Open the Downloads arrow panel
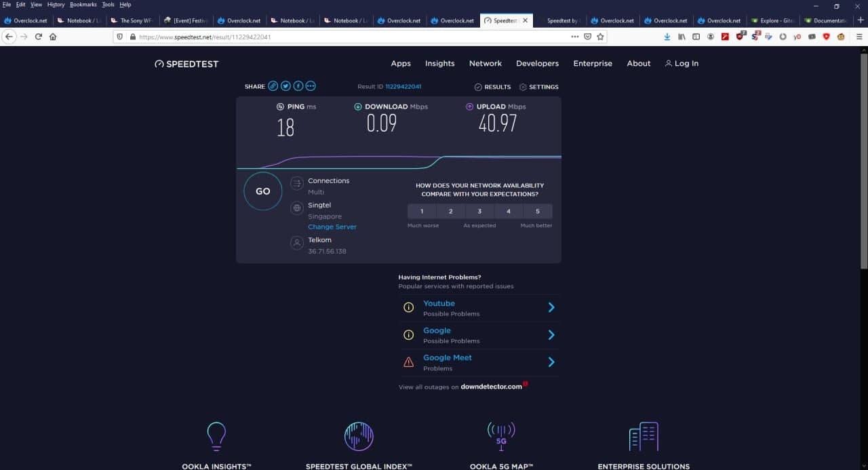The height and width of the screenshot is (470, 868). [x=667, y=37]
